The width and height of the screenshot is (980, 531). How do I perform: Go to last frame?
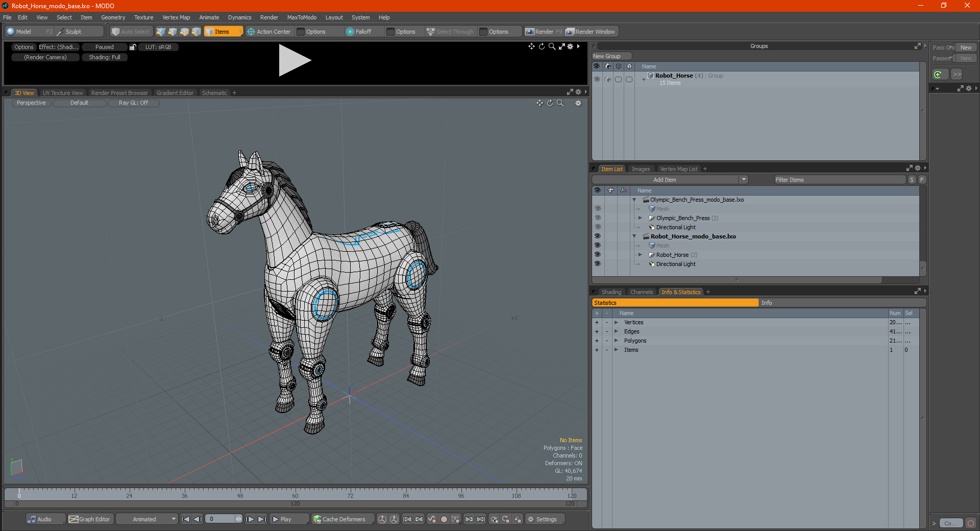[x=262, y=519]
